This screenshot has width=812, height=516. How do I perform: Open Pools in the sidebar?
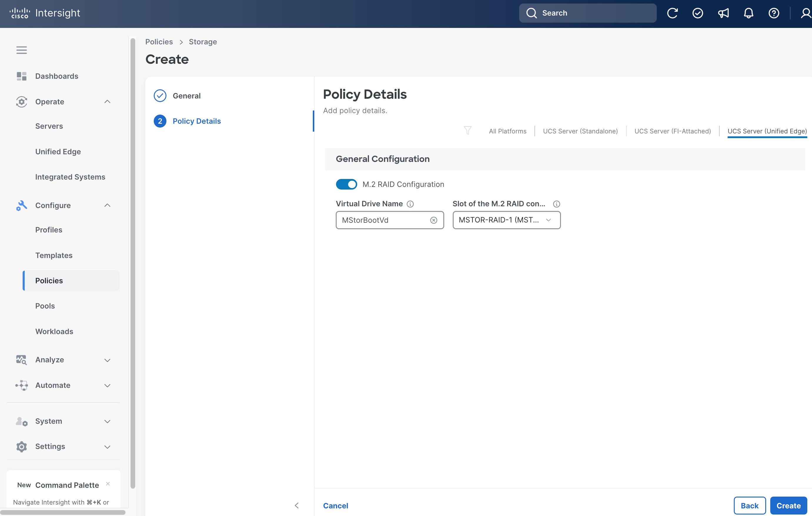[x=45, y=306]
